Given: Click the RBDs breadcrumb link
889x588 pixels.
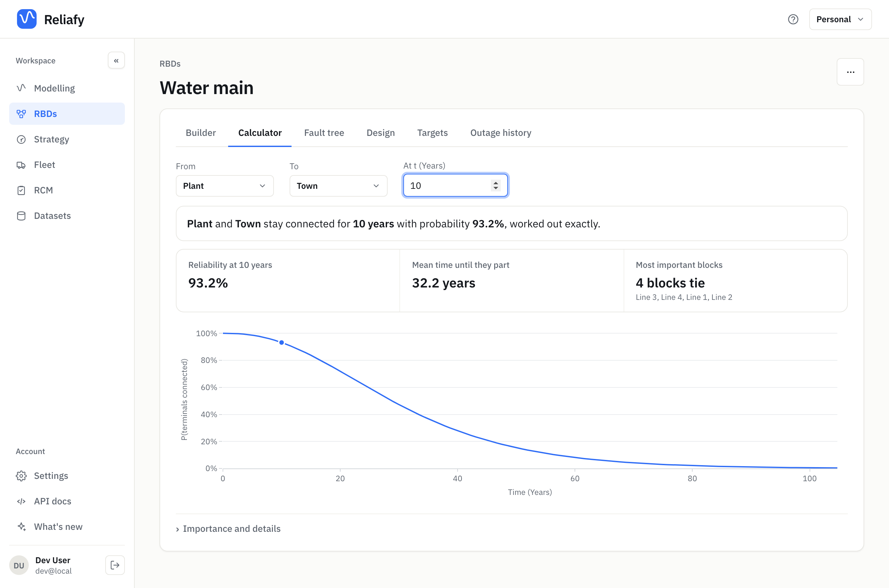Looking at the screenshot, I should click(170, 64).
